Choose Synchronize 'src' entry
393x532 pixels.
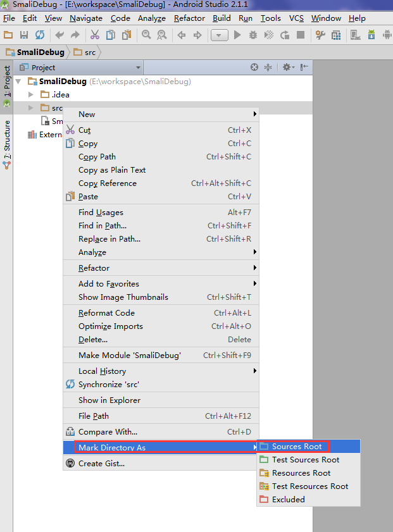coord(161,385)
